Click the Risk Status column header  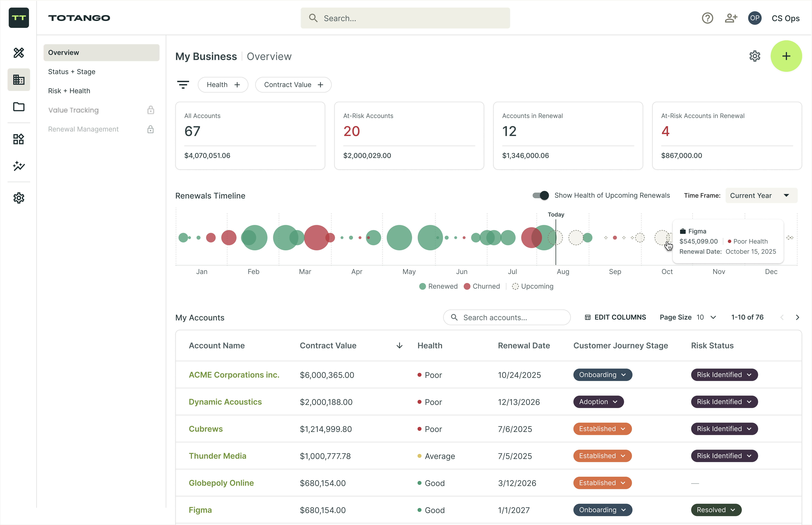pos(712,346)
